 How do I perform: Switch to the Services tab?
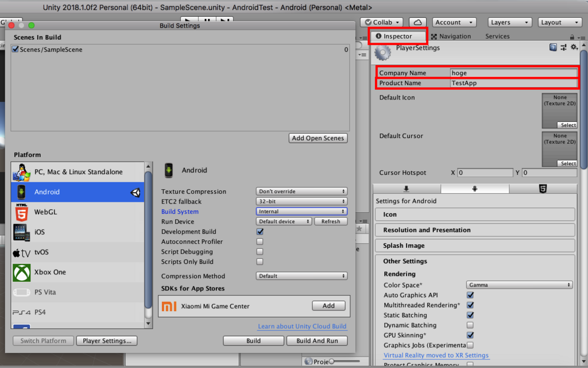(x=497, y=36)
